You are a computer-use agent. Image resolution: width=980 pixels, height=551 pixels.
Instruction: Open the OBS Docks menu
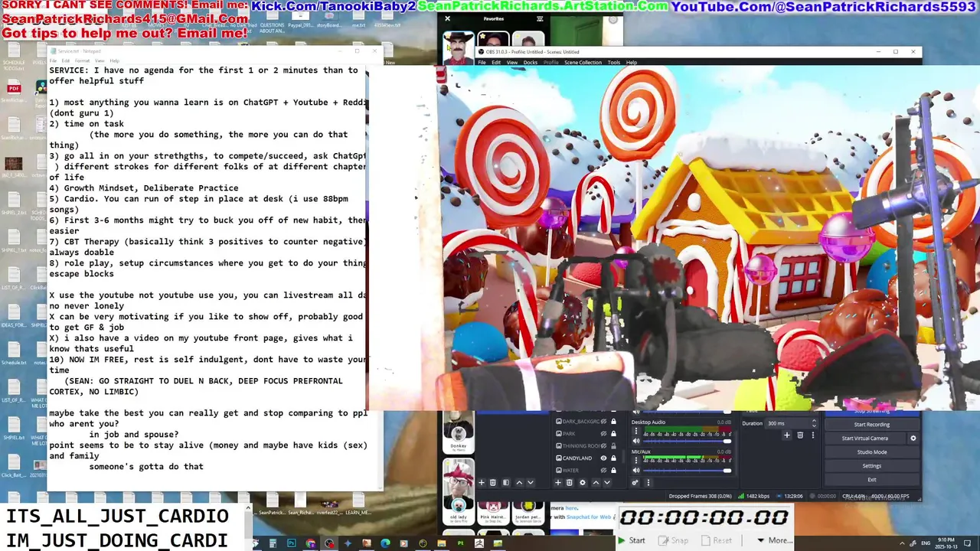(x=530, y=62)
